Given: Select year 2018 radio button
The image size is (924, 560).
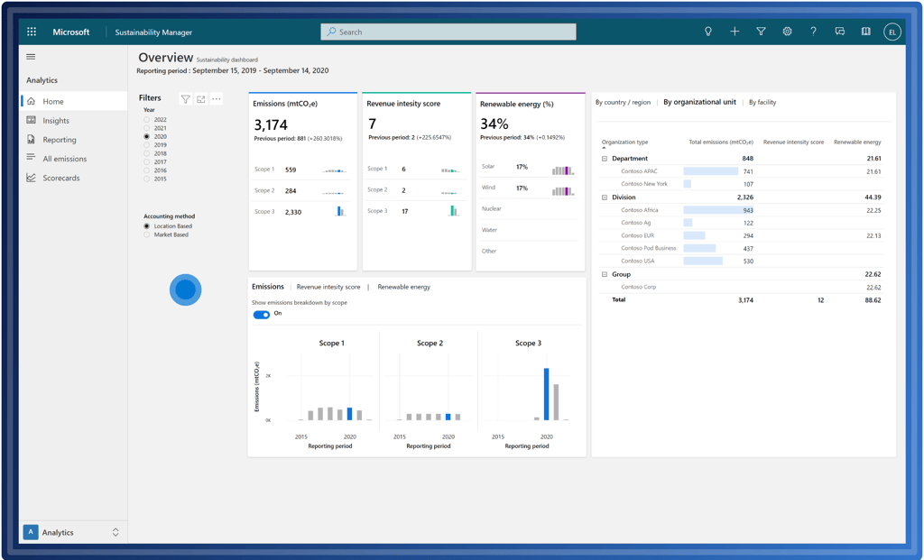Looking at the screenshot, I should [x=147, y=153].
